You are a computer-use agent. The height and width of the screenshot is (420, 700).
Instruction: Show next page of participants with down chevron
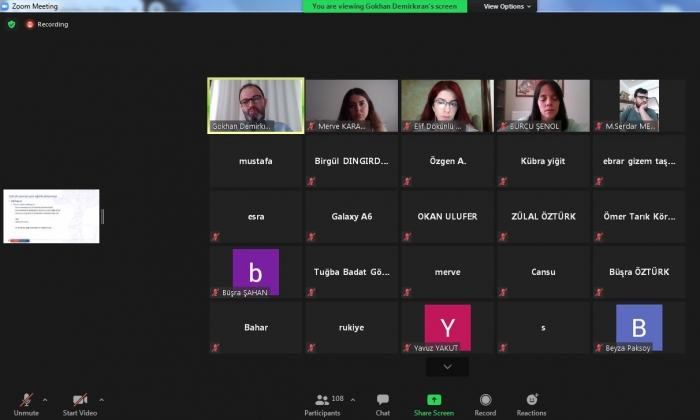point(447,367)
